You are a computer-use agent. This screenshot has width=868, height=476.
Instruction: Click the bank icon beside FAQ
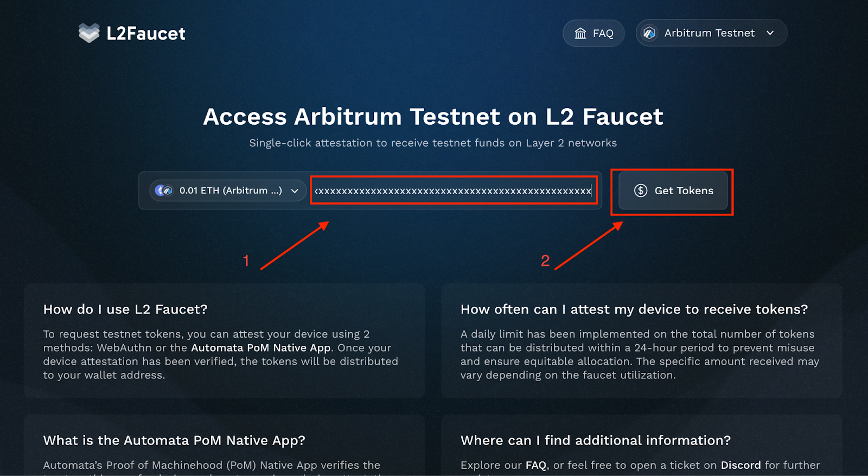pyautogui.click(x=580, y=33)
